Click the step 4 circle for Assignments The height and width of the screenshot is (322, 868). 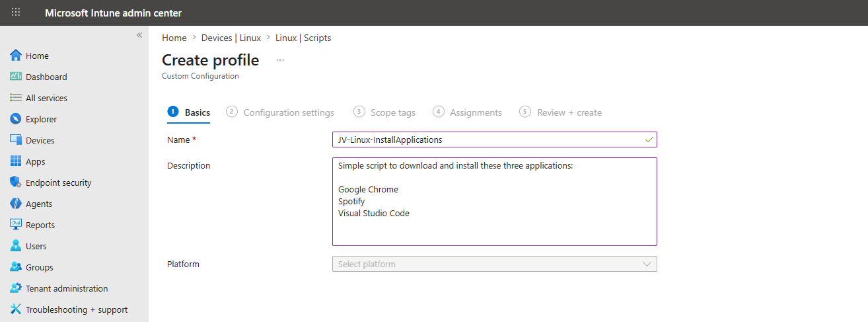[439, 112]
